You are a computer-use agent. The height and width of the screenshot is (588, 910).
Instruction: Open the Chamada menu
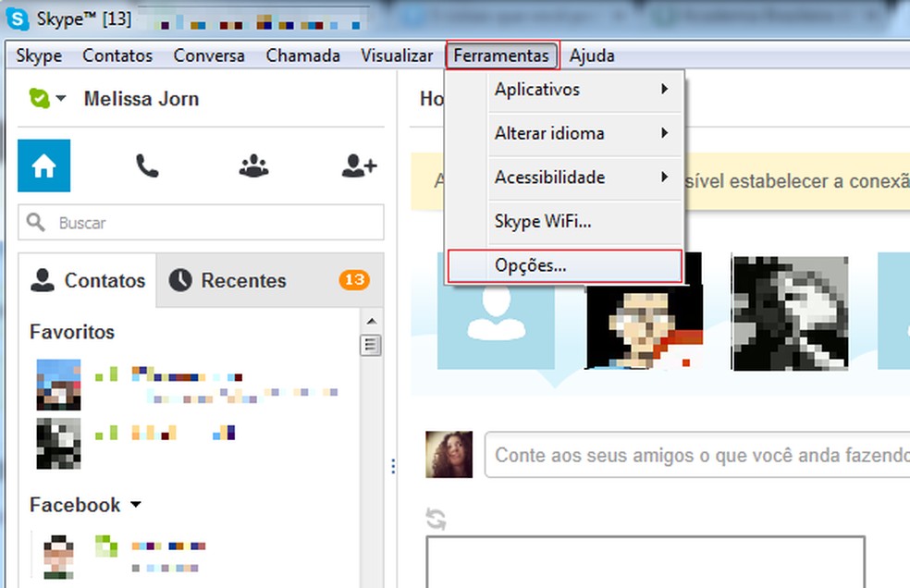pyautogui.click(x=303, y=55)
